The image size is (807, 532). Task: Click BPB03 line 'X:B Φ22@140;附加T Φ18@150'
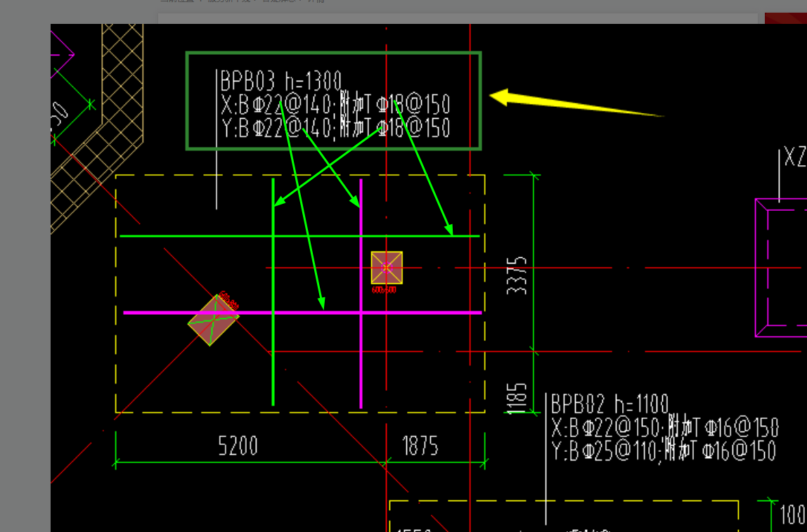[335, 105]
